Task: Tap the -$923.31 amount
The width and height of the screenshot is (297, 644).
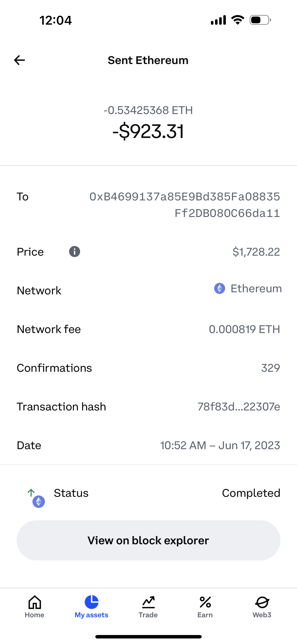Action: (148, 131)
